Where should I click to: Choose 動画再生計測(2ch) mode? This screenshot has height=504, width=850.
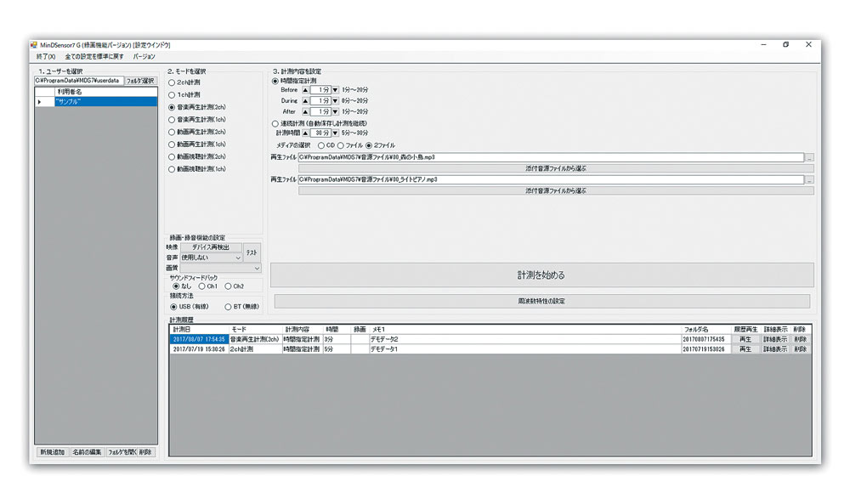tap(172, 133)
